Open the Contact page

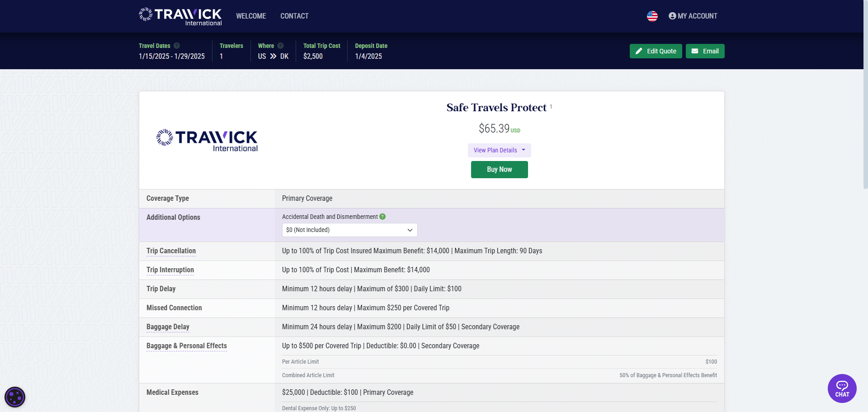point(294,16)
